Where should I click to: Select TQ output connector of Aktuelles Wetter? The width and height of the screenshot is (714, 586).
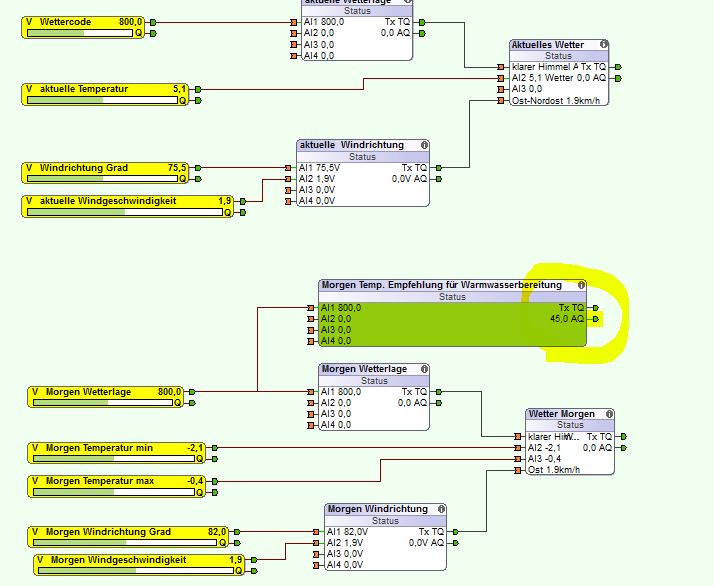coord(618,67)
